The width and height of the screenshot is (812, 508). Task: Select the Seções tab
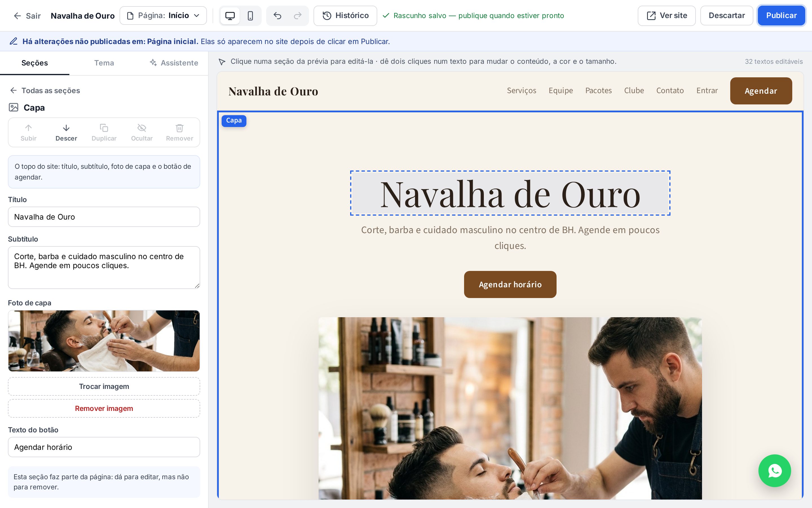point(35,63)
